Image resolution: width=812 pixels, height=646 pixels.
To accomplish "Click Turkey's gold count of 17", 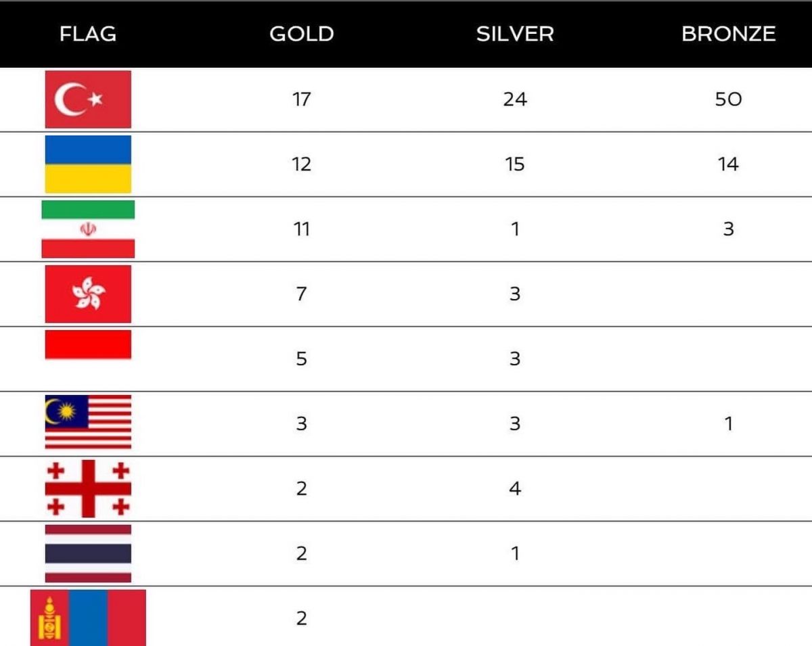I will (302, 99).
